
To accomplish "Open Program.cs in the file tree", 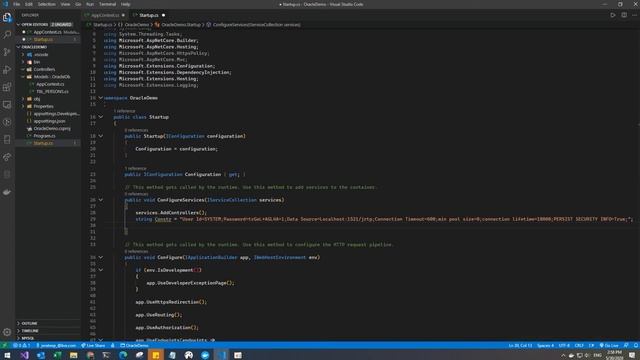I will tap(44, 136).
